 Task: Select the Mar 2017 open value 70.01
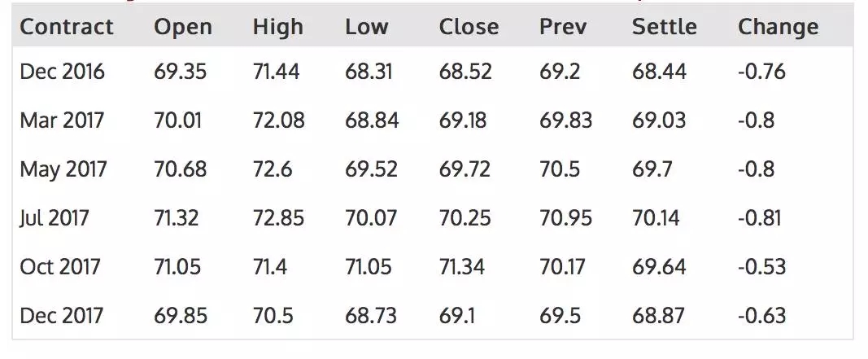point(180,120)
